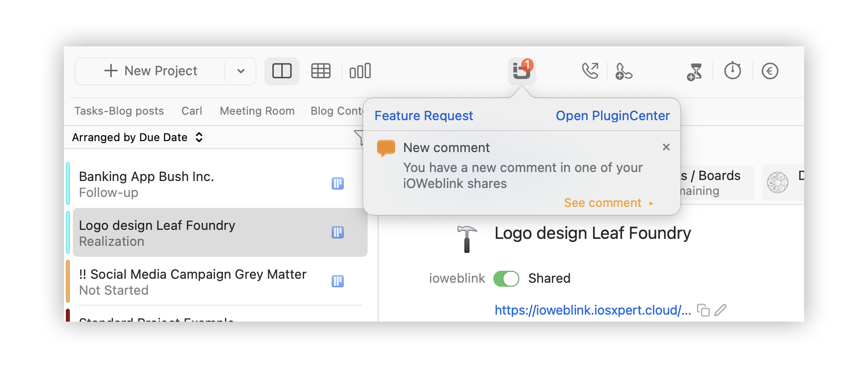Copy the ioweblink share URL
The height and width of the screenshot is (368, 868).
point(703,310)
